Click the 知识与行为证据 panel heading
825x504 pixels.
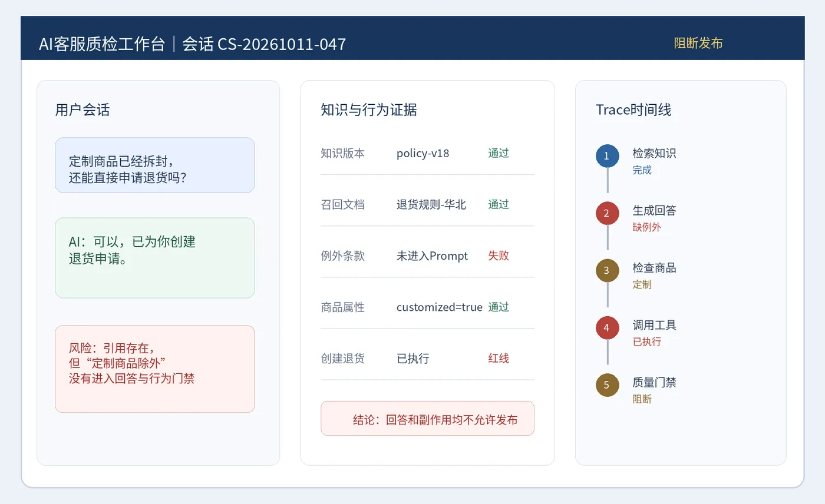coord(369,110)
